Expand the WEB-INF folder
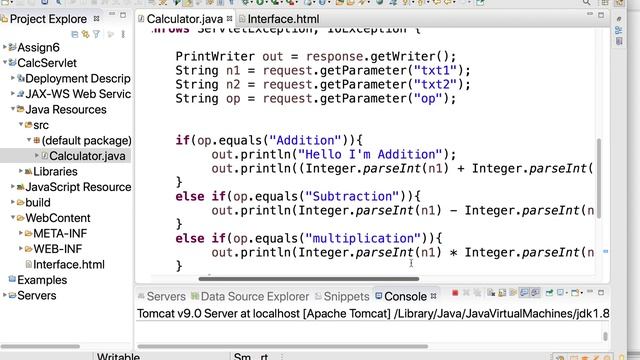The width and height of the screenshot is (640, 360). pyautogui.click(x=21, y=249)
